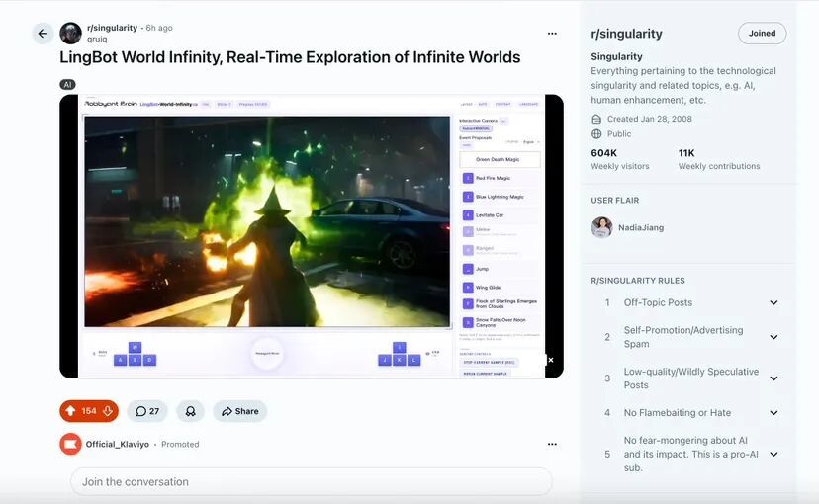Viewport: 819px width, 504px height.
Task: Click the Join the conversation comment field
Action: tap(312, 481)
